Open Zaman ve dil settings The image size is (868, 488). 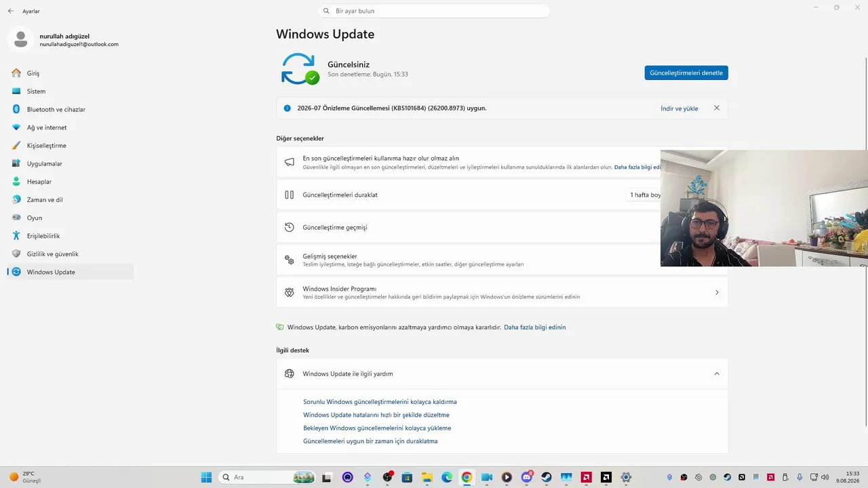(x=71, y=200)
